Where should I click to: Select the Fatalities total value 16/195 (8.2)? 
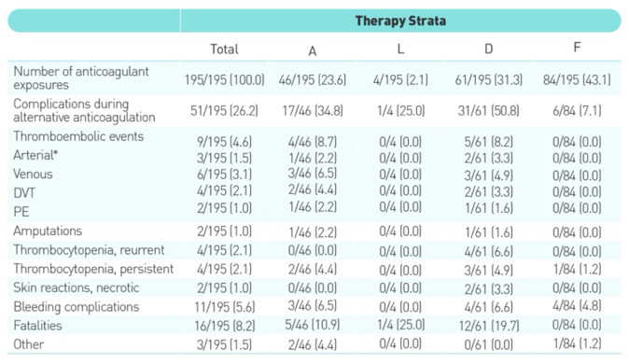point(225,326)
